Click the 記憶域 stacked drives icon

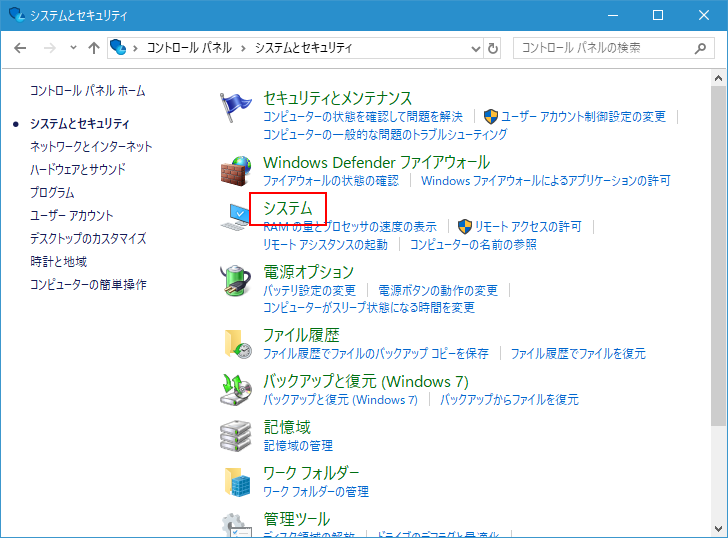point(235,436)
